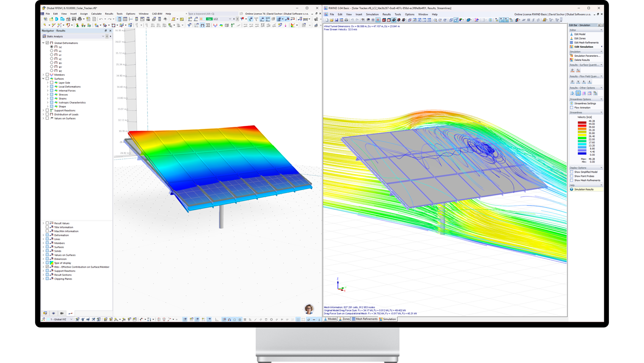
Task: Select the uZ global deformation radio button
Action: tap(52, 59)
